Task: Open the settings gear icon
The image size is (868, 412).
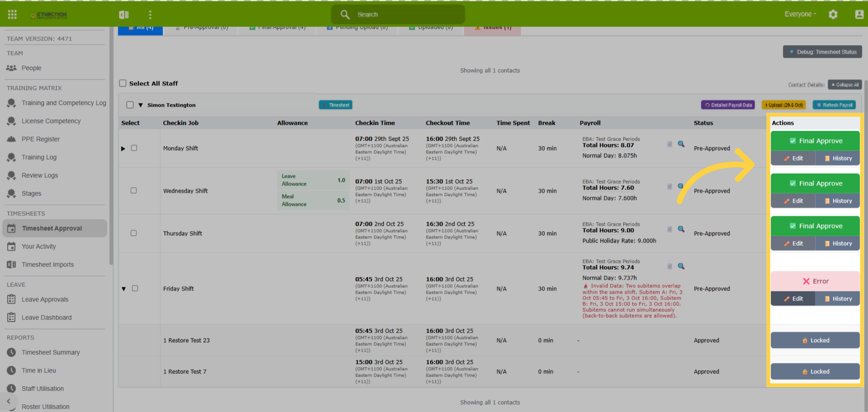Action: pos(833,14)
